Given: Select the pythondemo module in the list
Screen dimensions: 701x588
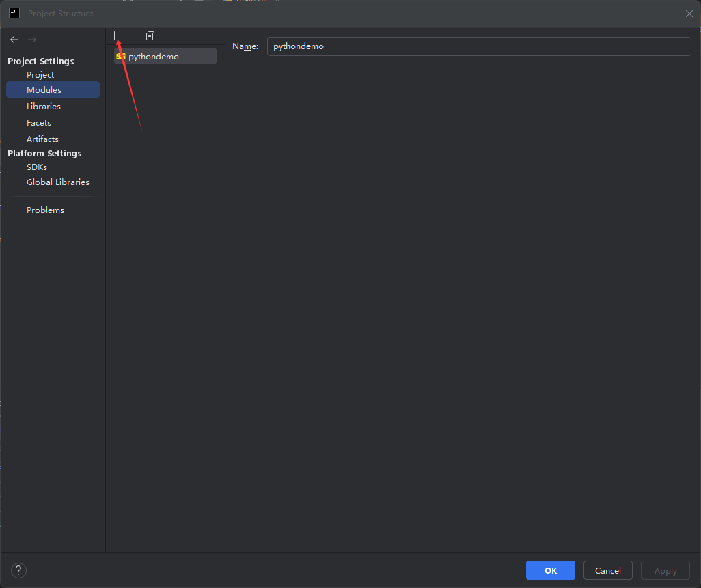Looking at the screenshot, I should point(165,56).
